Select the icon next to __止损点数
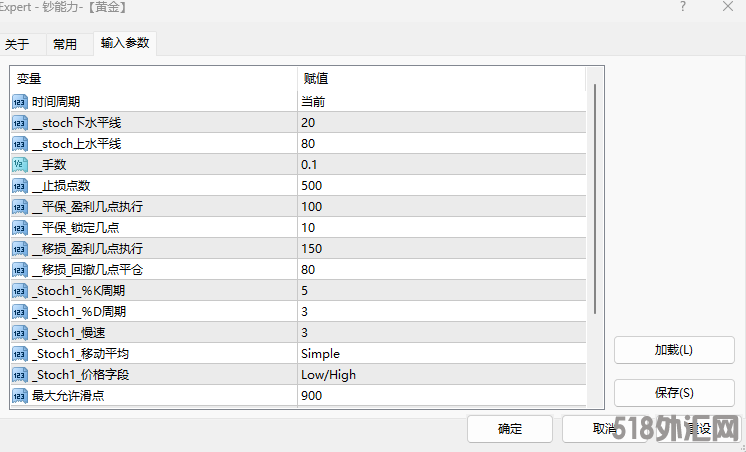 [x=20, y=185]
